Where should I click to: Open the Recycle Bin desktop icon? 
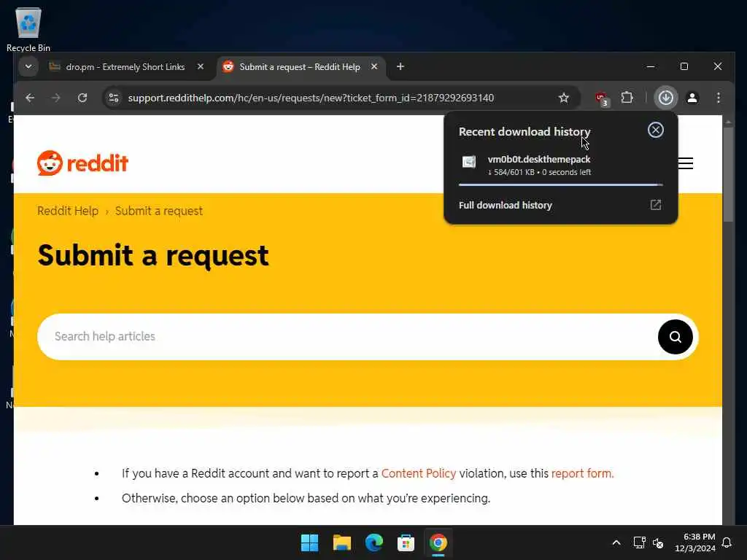pos(28,29)
